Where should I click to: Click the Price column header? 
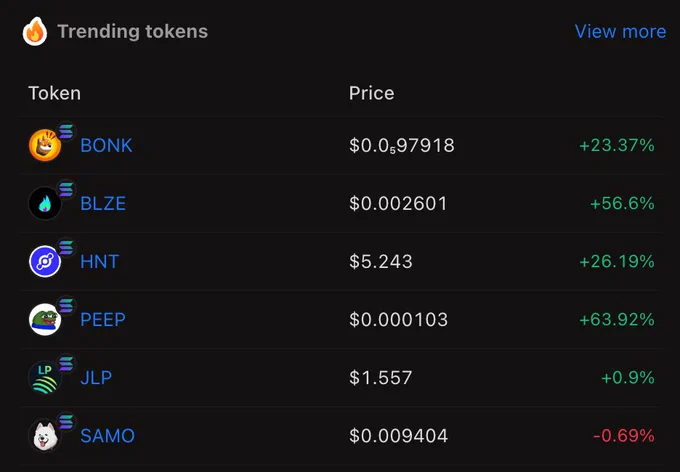click(x=372, y=93)
